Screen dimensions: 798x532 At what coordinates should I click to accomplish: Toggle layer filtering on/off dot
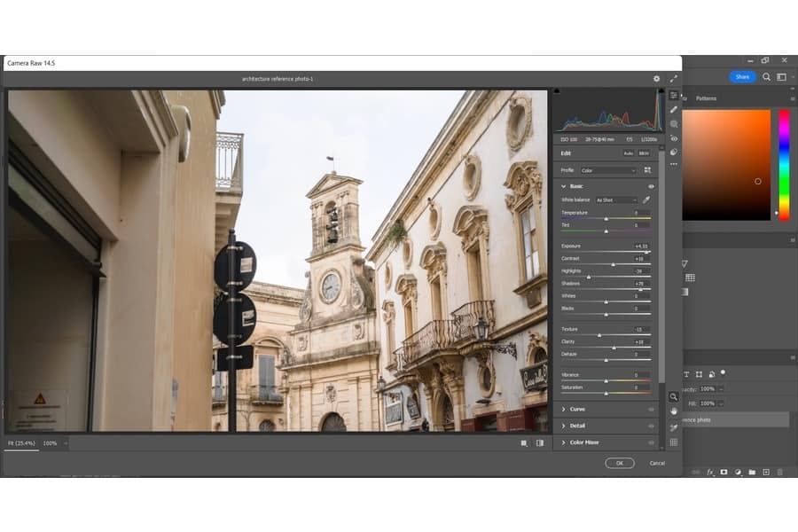pyautogui.click(x=724, y=372)
